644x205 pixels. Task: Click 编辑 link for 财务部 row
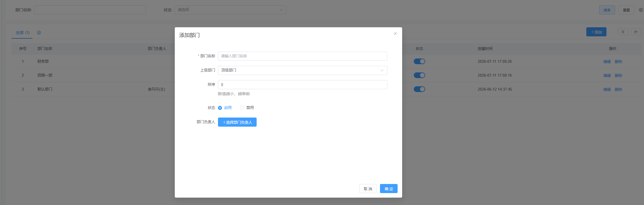pyautogui.click(x=607, y=62)
